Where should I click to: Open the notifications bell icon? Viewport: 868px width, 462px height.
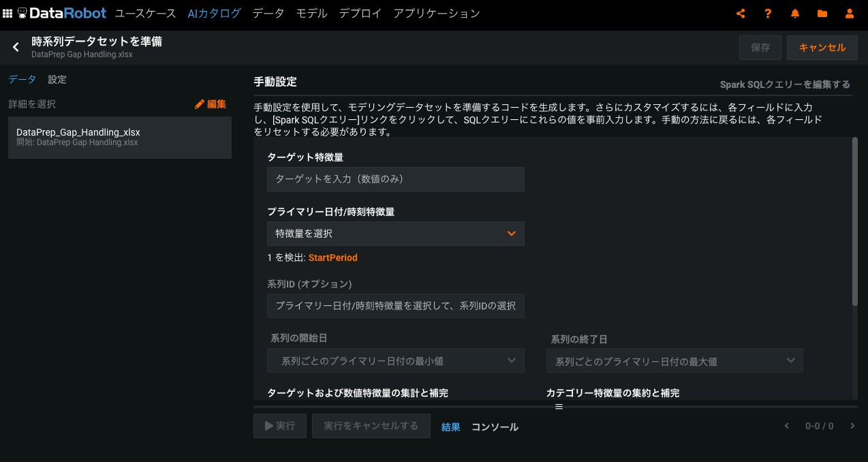(x=795, y=14)
